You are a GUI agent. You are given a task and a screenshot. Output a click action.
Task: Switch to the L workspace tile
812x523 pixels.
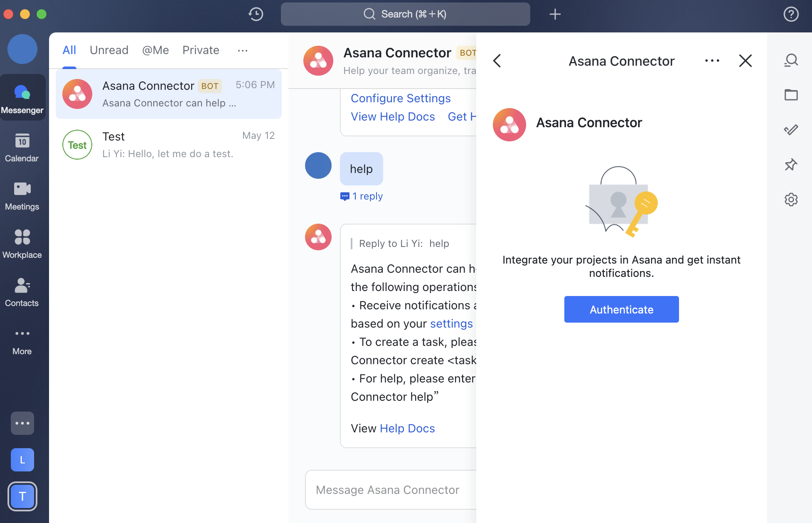click(22, 460)
